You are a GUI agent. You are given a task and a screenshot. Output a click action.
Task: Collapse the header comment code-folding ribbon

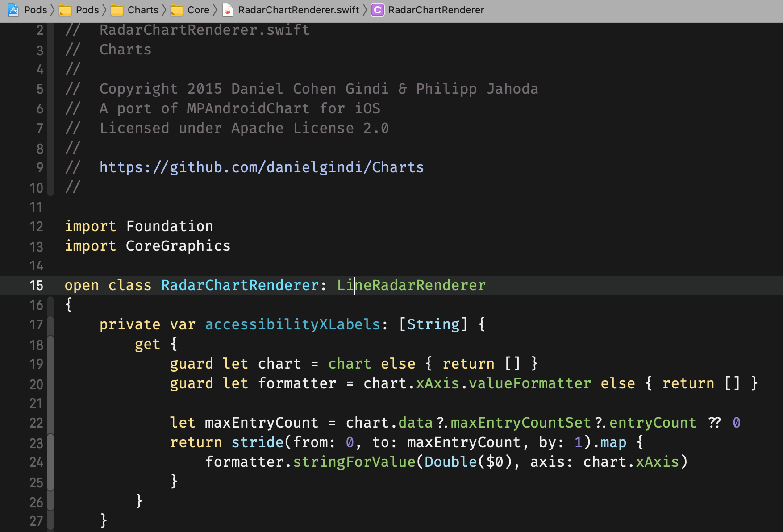pos(50,109)
